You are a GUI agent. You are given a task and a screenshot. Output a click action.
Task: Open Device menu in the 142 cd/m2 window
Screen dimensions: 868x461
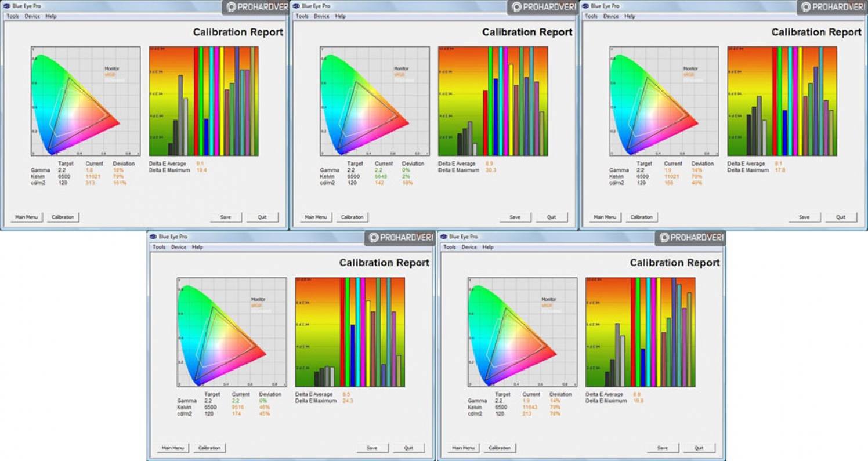(321, 16)
